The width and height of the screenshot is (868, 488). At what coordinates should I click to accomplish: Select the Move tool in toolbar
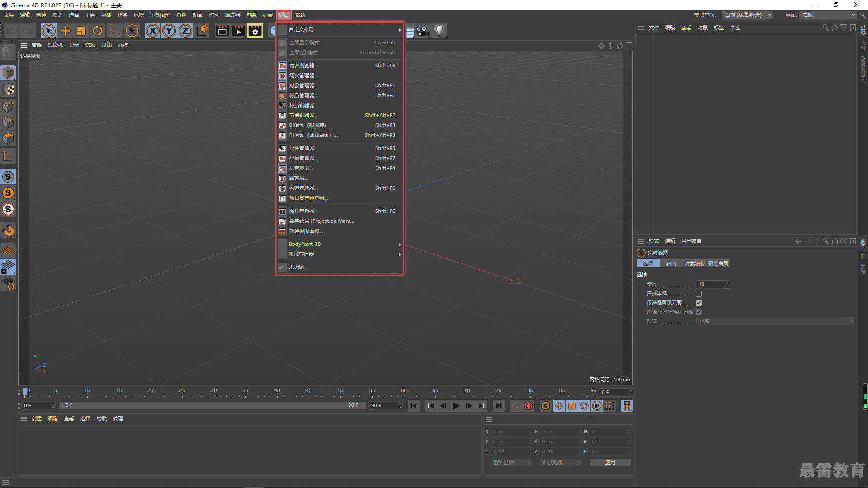pyautogui.click(x=65, y=31)
